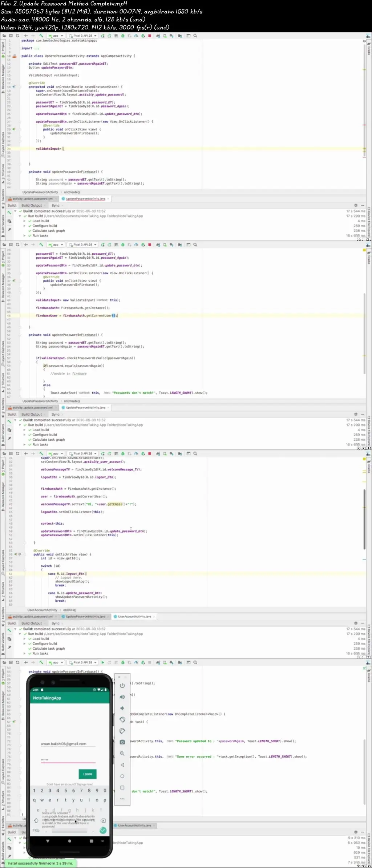Click the red Stop button in top frame toolbar
This screenshot has width=372, height=868.
[150, 36]
